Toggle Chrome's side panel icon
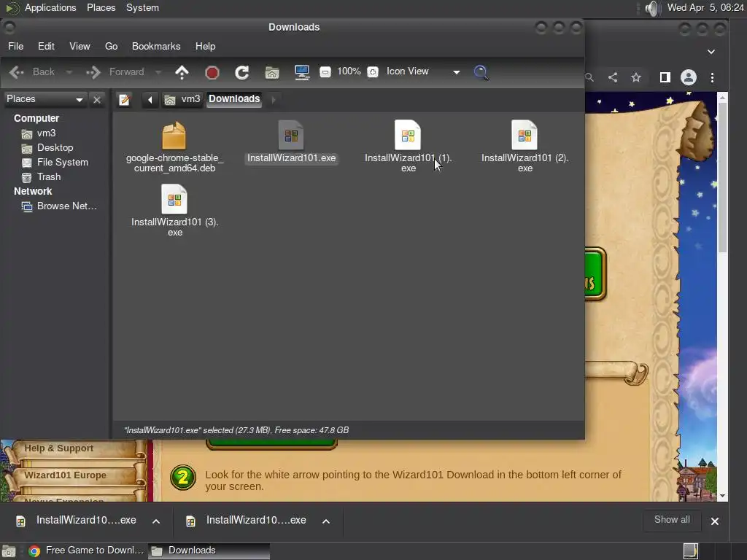 pyautogui.click(x=665, y=77)
